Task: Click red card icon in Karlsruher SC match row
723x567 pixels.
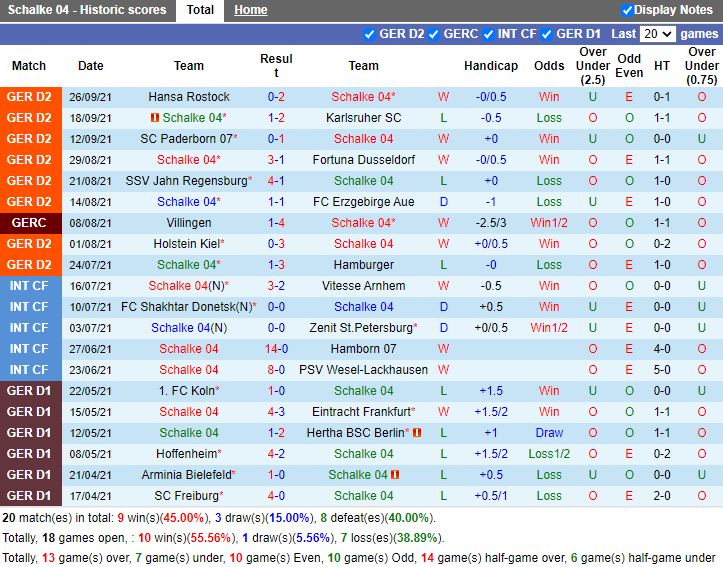Action: pyautogui.click(x=155, y=118)
